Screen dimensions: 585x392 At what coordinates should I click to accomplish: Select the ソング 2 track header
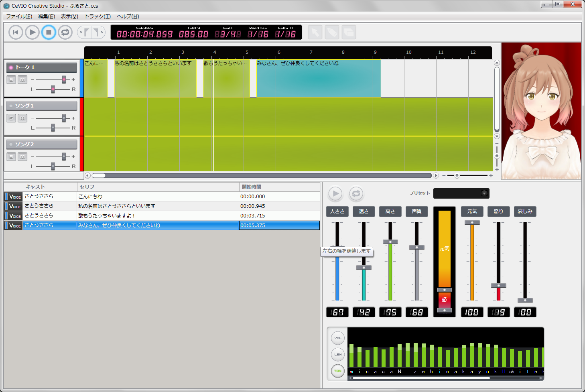[42, 144]
